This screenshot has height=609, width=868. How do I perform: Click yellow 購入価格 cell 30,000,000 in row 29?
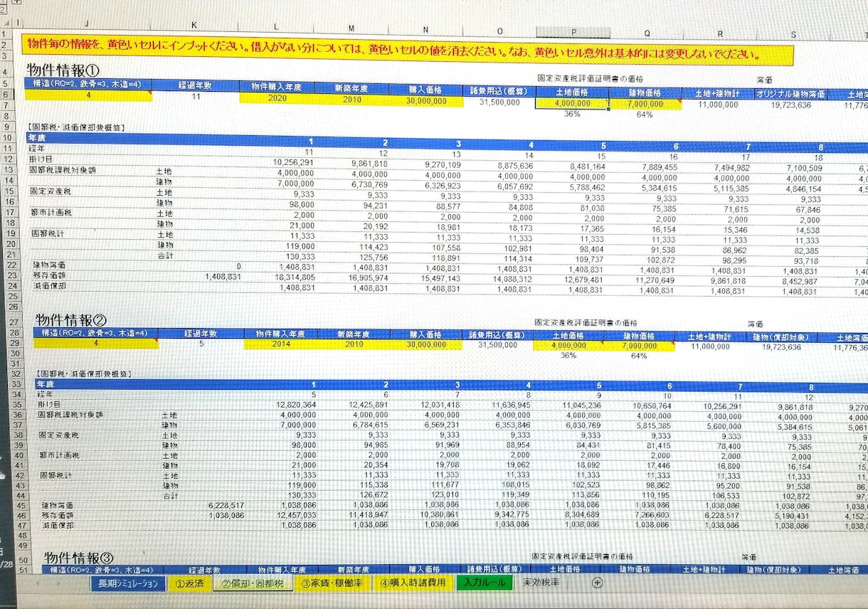pos(426,345)
